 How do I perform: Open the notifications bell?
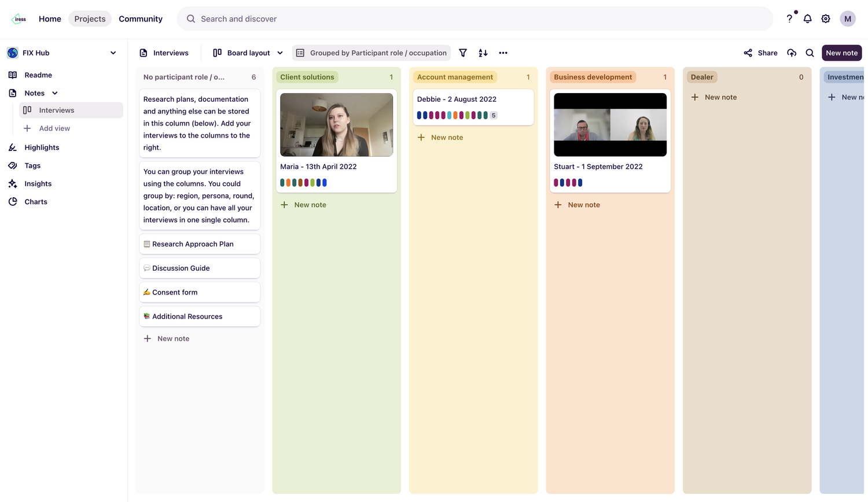[x=808, y=19]
